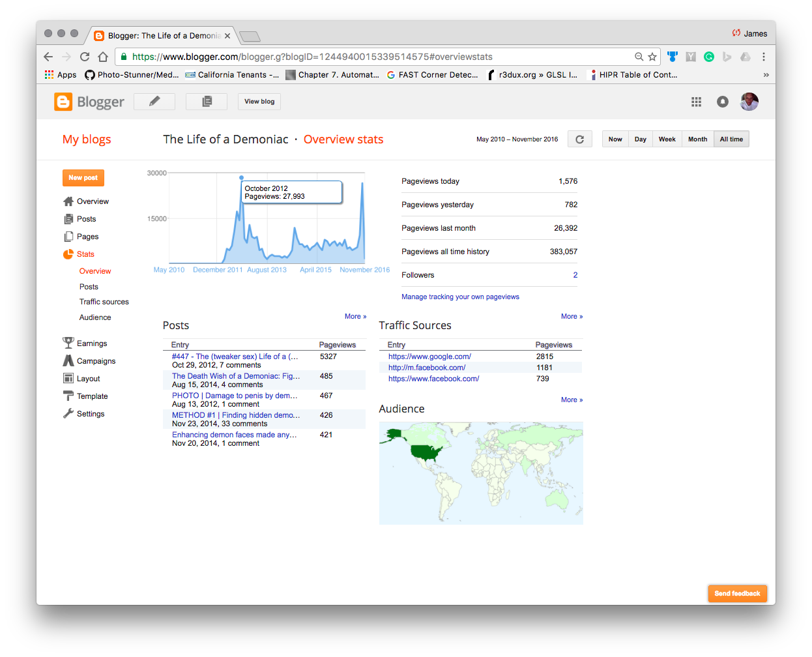The height and width of the screenshot is (657, 812).
Task: Open the #447 tweaker sex post link
Action: 235,357
